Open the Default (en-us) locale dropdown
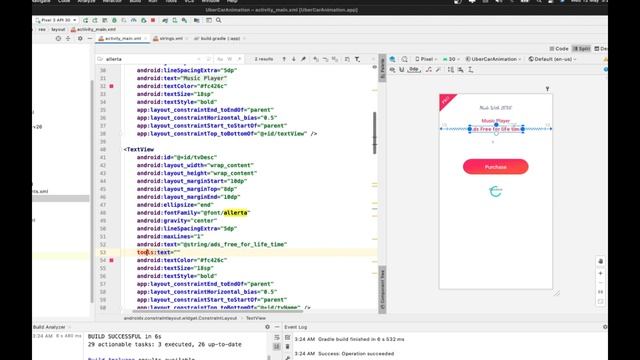The width and height of the screenshot is (640, 360). coord(552,59)
